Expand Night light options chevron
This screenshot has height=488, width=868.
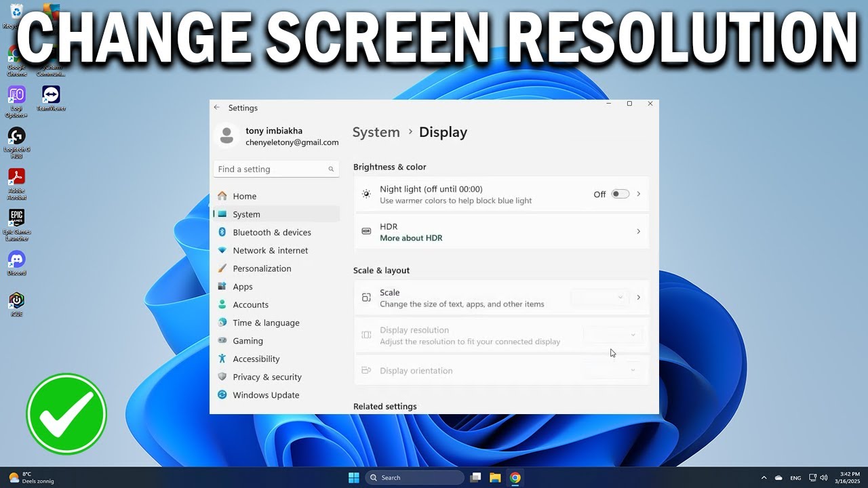click(638, 194)
